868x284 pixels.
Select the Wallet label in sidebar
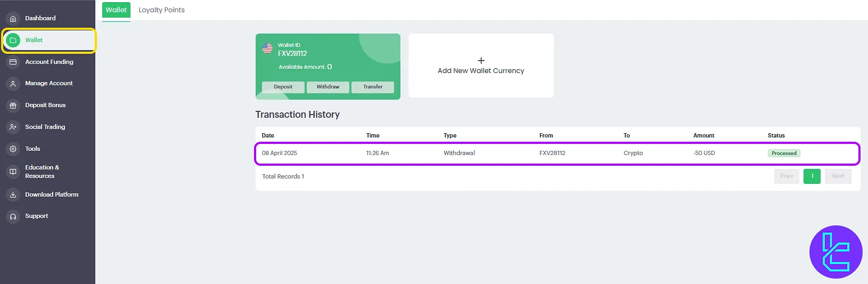pyautogui.click(x=34, y=40)
